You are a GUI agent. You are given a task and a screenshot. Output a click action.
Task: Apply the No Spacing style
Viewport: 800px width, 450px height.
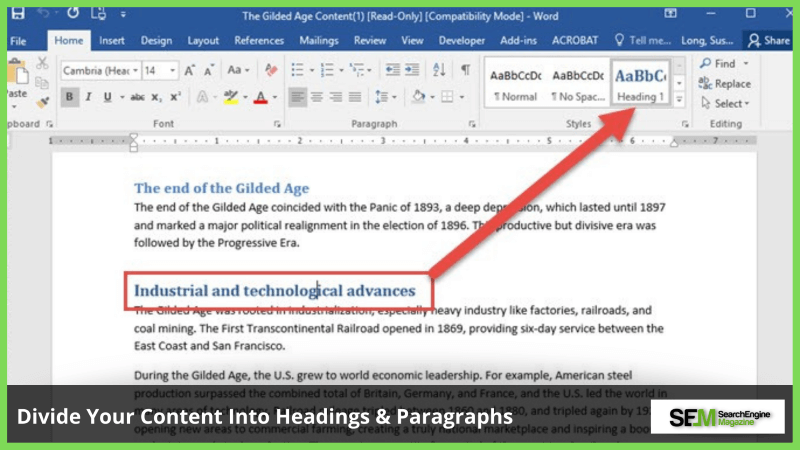tap(578, 85)
